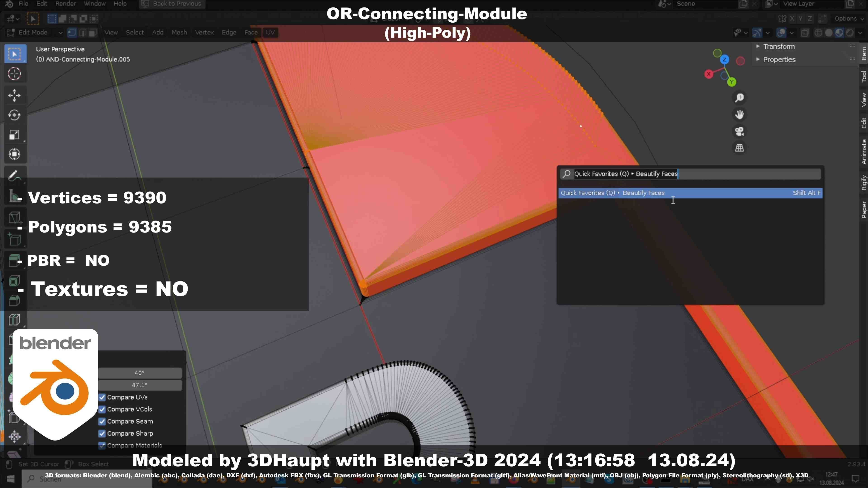Image resolution: width=868 pixels, height=488 pixels.
Task: Click the search magnifier icon in popup
Action: (x=567, y=174)
